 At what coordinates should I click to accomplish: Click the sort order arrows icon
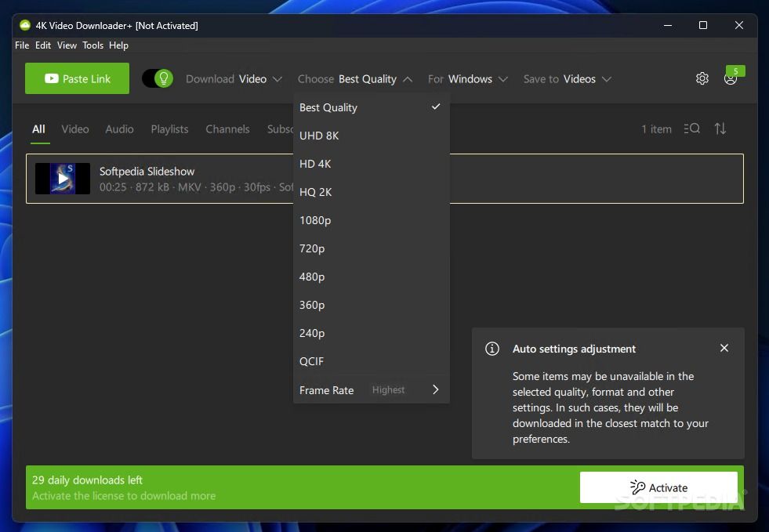[x=720, y=128]
